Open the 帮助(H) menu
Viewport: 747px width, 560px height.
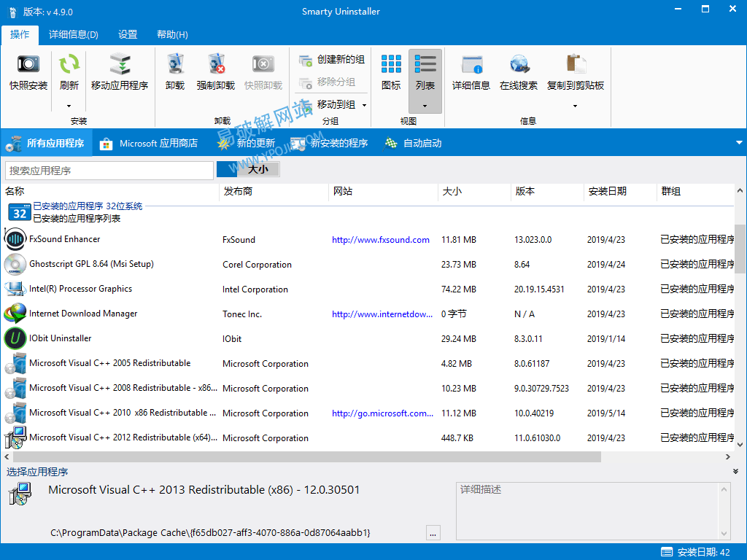171,34
